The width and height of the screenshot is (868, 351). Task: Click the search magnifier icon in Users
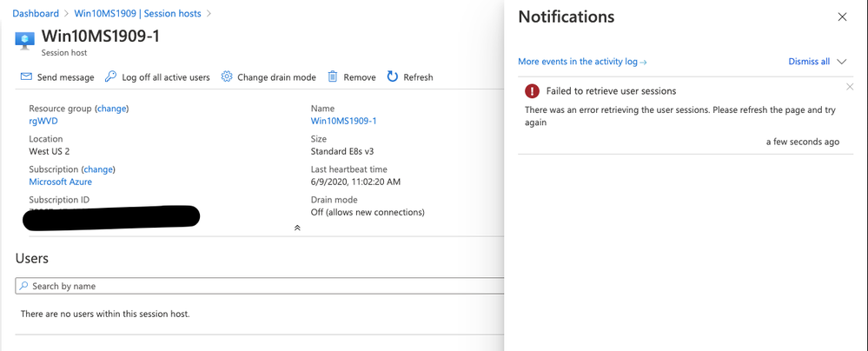point(23,286)
